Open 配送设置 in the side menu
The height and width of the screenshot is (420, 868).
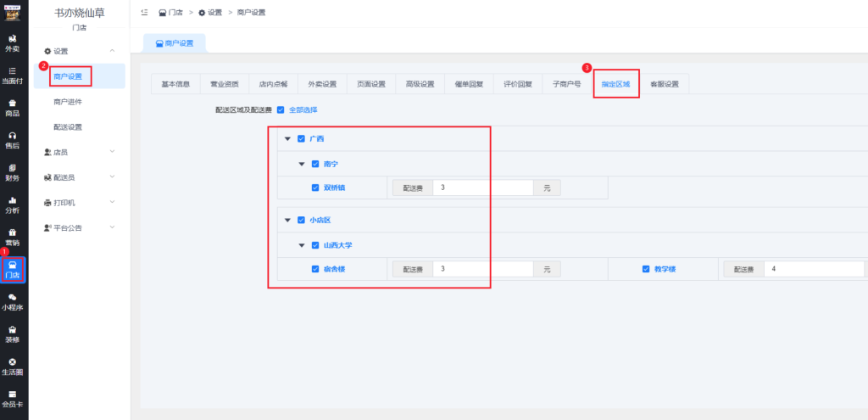pos(68,127)
